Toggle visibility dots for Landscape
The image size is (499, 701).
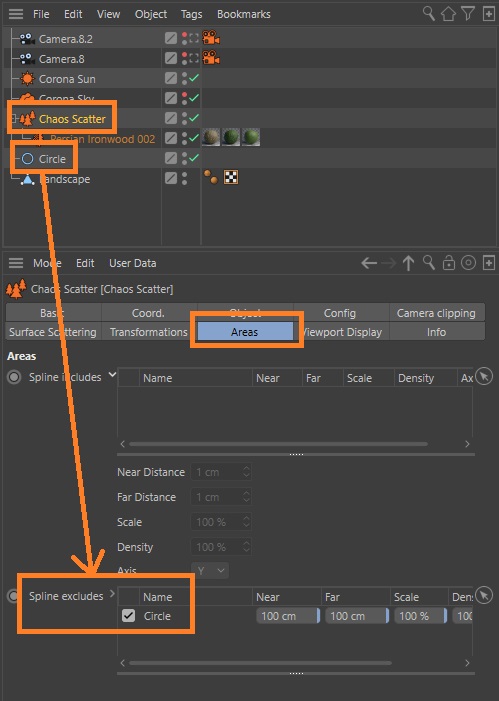point(185,178)
